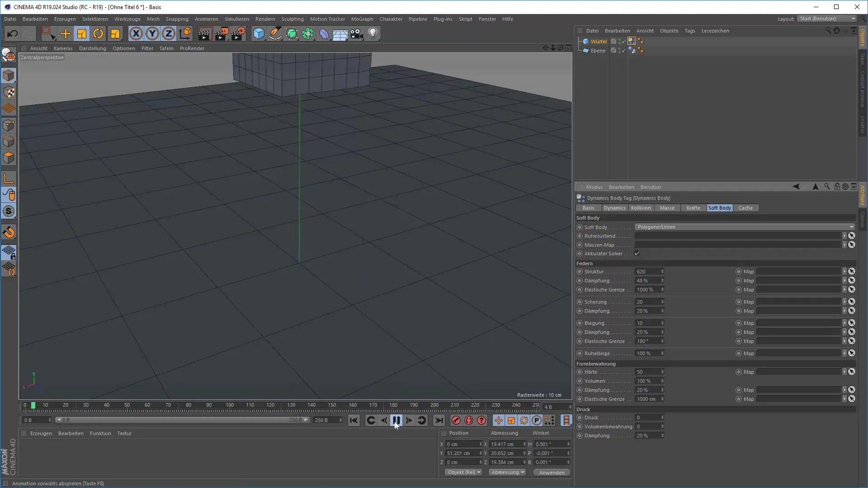Click Struktur value stepper

tap(662, 272)
